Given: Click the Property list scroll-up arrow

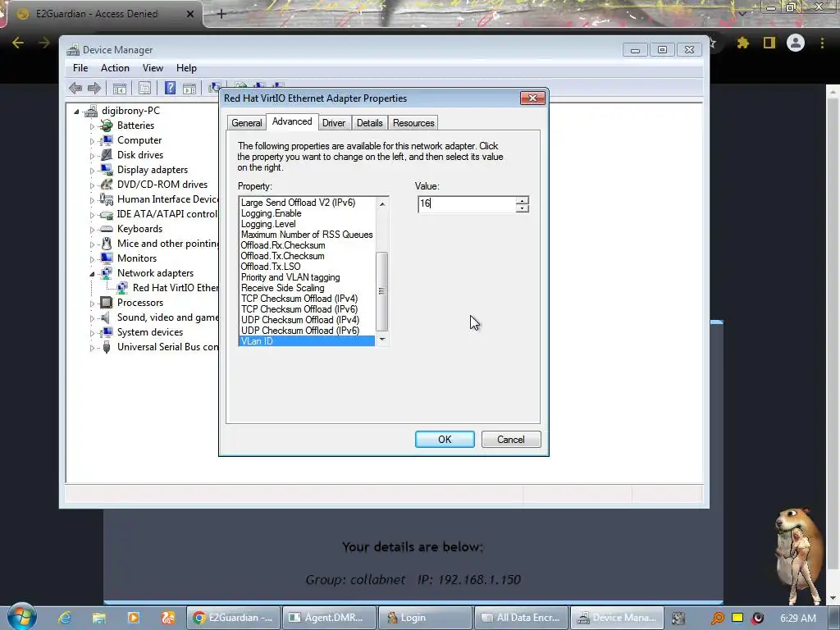Looking at the screenshot, I should (x=382, y=204).
